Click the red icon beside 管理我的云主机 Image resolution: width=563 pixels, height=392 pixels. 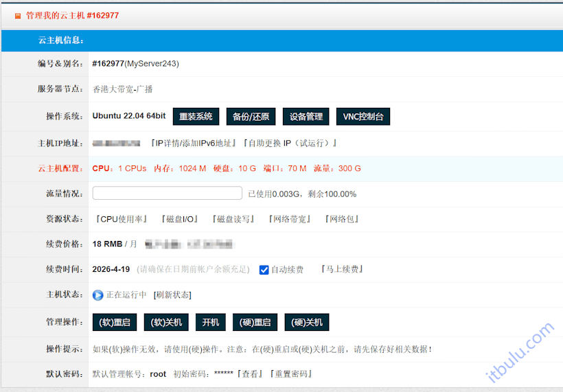click(x=18, y=16)
